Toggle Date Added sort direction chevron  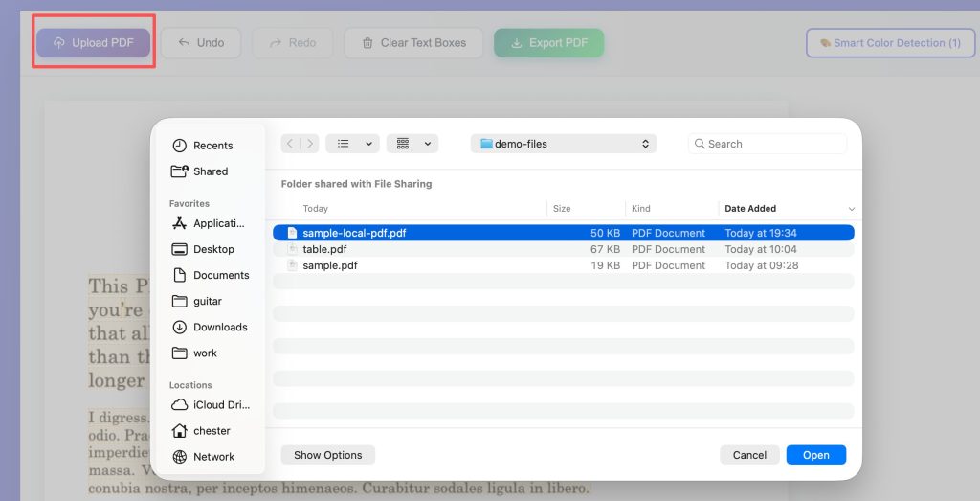coord(851,209)
